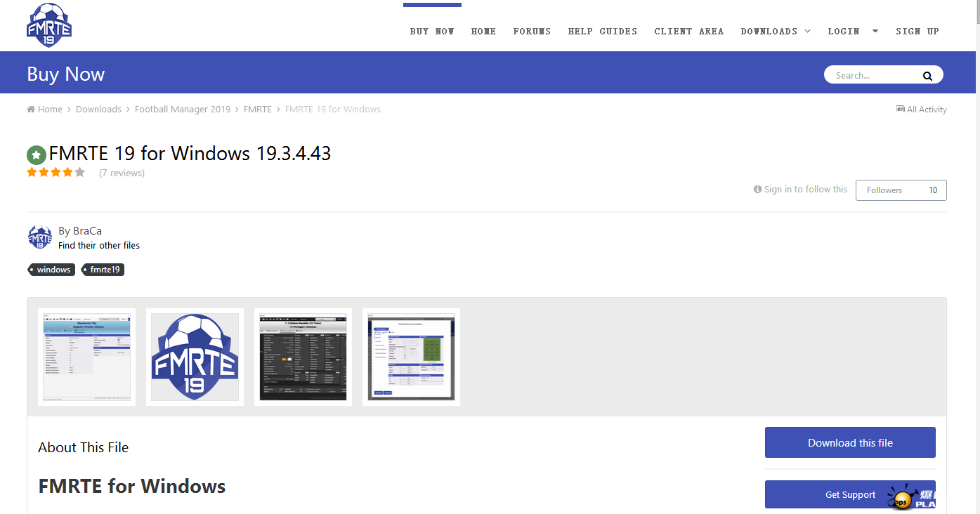Open the Buy Now menu item
This screenshot has width=980, height=514.
click(x=432, y=31)
